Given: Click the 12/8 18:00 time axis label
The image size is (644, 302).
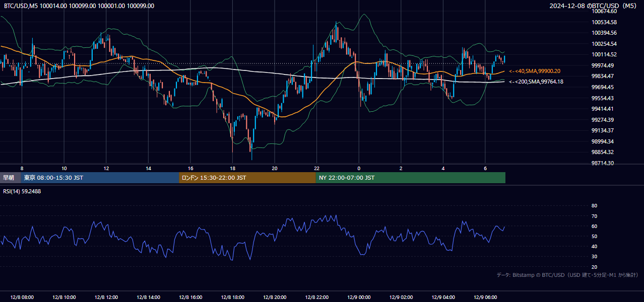Looking at the screenshot, I should coord(232,297).
